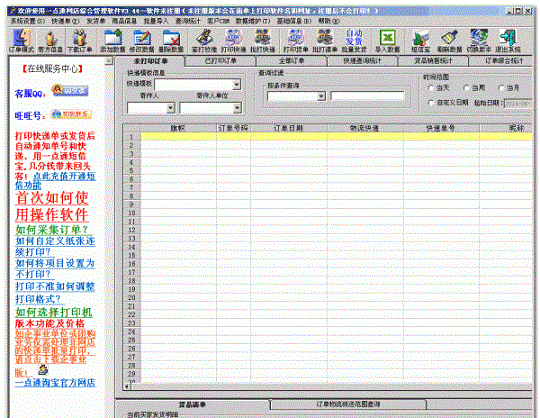The width and height of the screenshot is (540, 418).
Task: Open the 客户CRM menu
Action: [218, 21]
